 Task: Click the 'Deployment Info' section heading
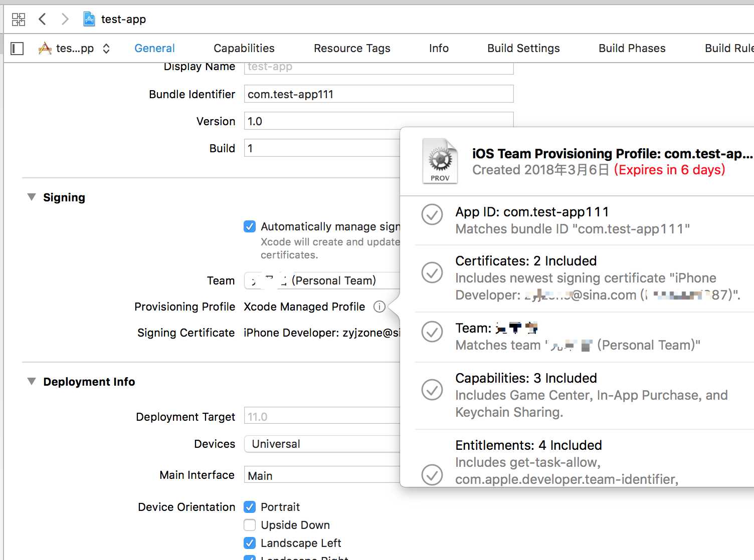89,382
